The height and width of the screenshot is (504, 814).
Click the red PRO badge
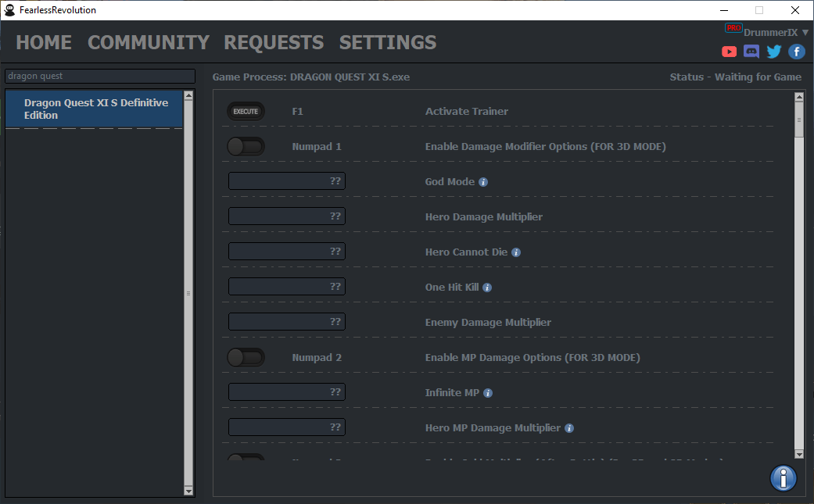click(x=733, y=28)
